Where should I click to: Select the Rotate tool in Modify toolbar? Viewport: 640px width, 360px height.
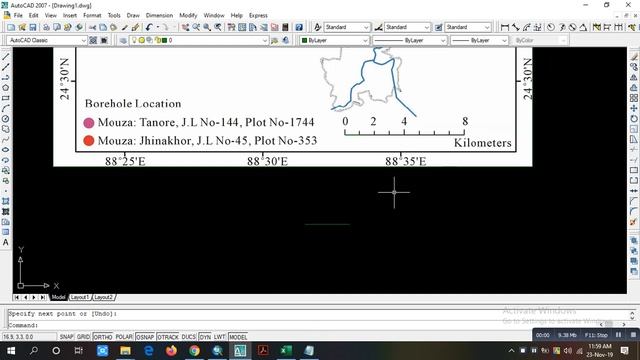pyautogui.click(x=634, y=119)
